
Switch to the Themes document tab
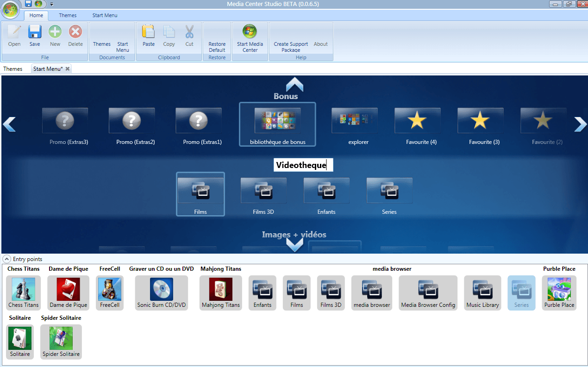point(13,69)
